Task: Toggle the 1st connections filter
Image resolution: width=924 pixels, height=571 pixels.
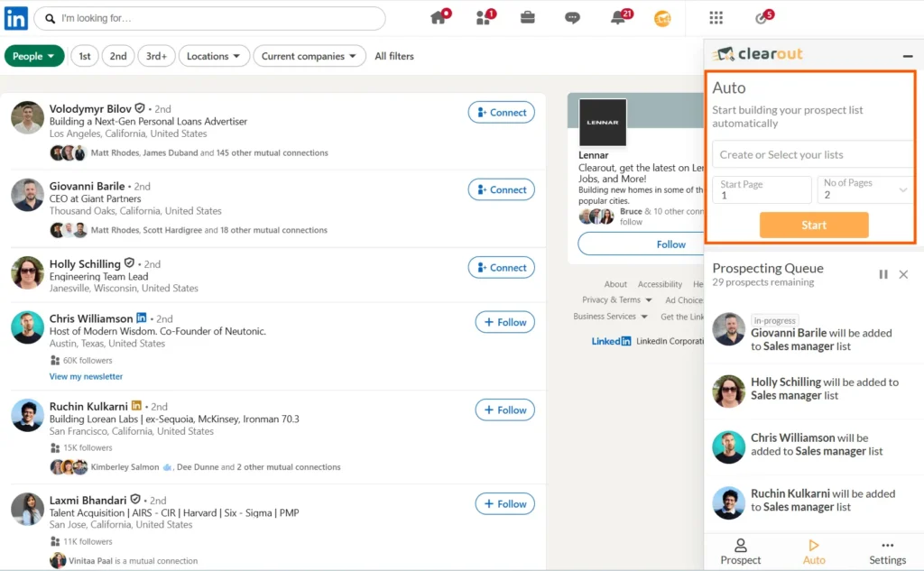Action: [x=85, y=56]
